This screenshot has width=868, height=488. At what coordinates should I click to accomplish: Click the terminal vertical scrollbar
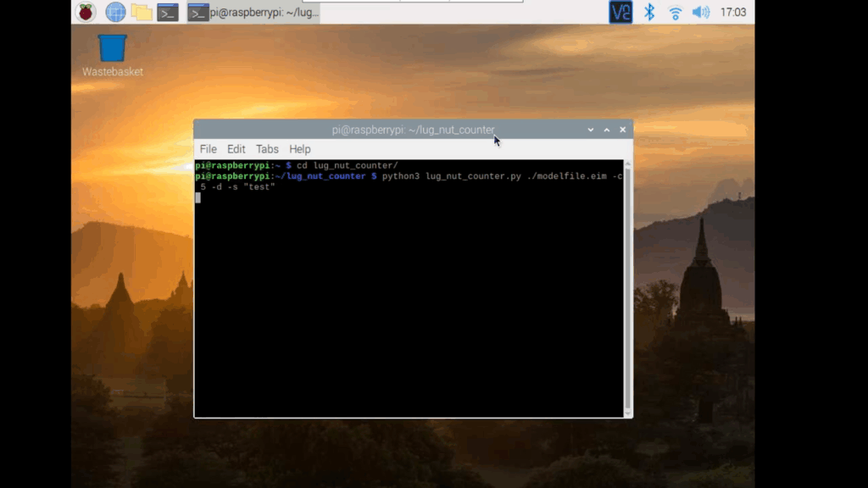[x=627, y=288]
